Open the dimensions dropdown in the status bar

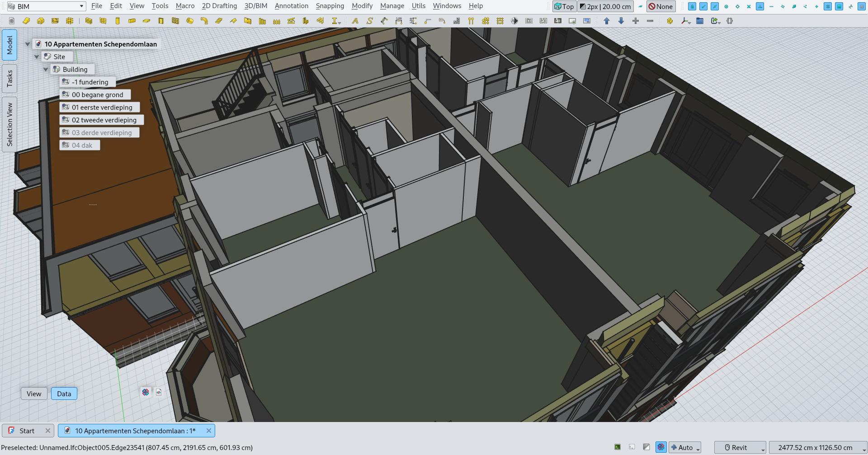pos(818,447)
